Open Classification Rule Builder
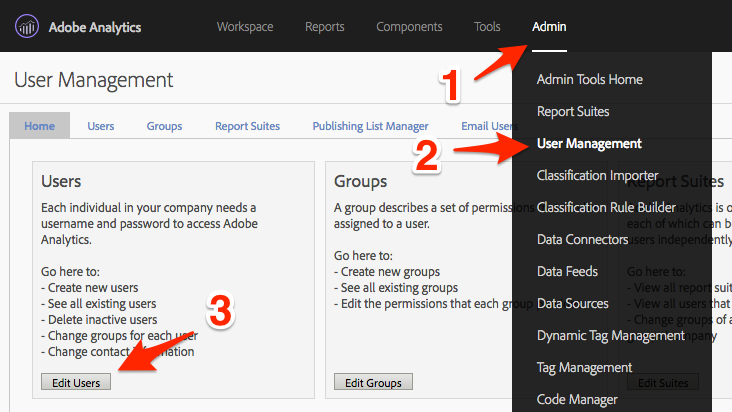This screenshot has height=412, width=732. pos(606,207)
